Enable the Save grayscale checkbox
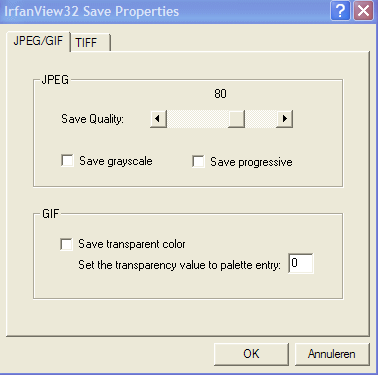378x375 pixels. tap(67, 160)
